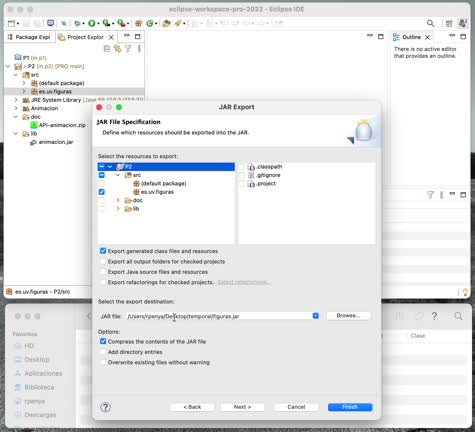Close the Outline view tab
Screen dimensions: 475x432
point(427,37)
